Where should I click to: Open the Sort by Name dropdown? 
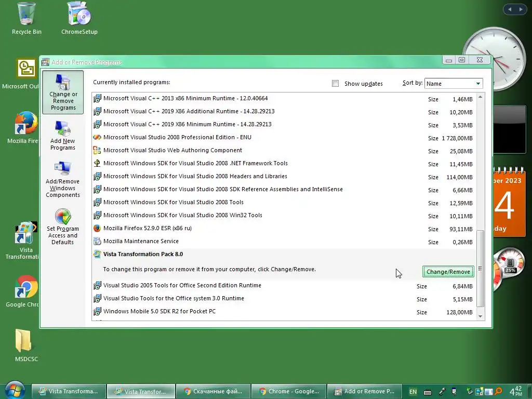[453, 84]
